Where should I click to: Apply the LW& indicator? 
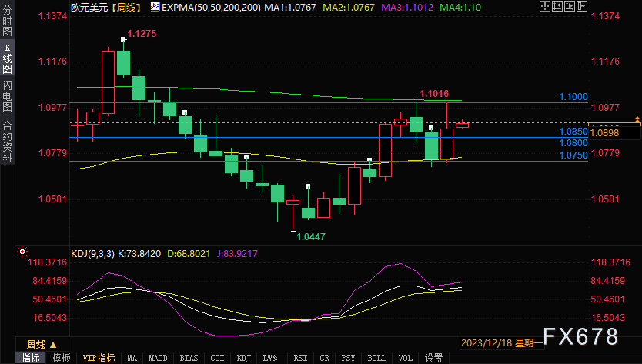pos(270,358)
